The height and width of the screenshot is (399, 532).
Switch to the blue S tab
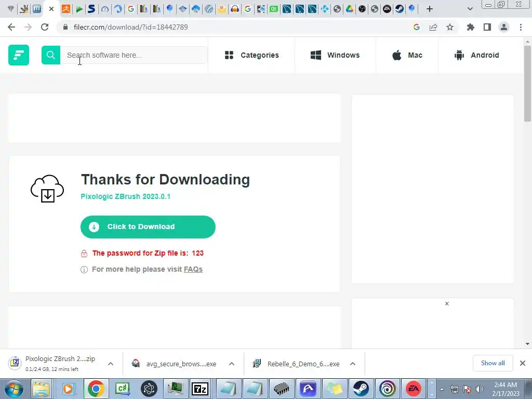coord(91,9)
